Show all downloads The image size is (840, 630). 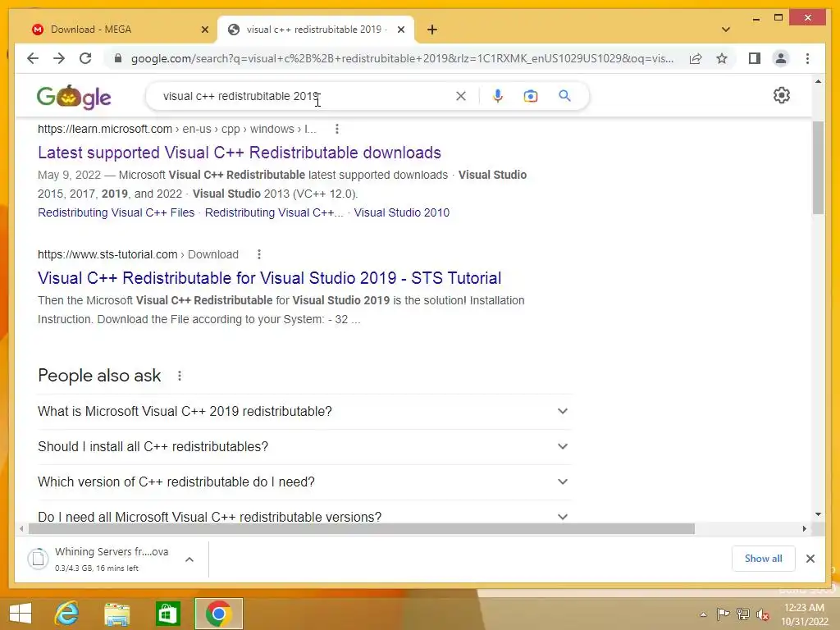click(763, 559)
